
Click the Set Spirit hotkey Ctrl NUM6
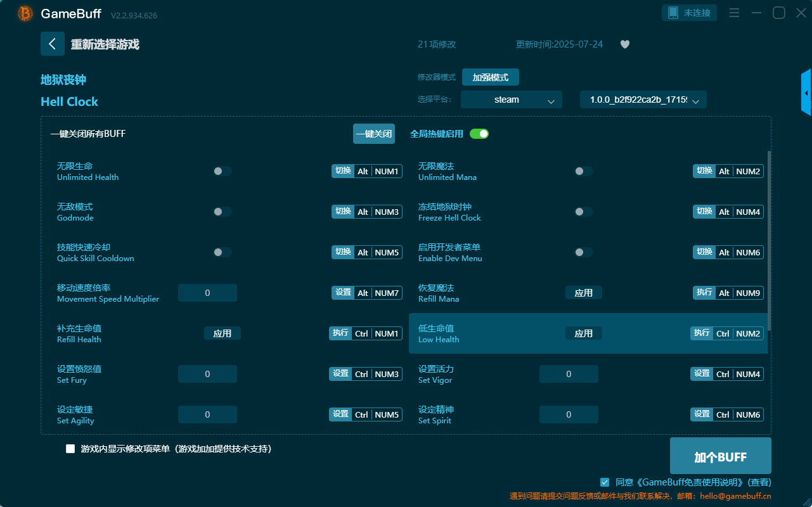(x=727, y=414)
